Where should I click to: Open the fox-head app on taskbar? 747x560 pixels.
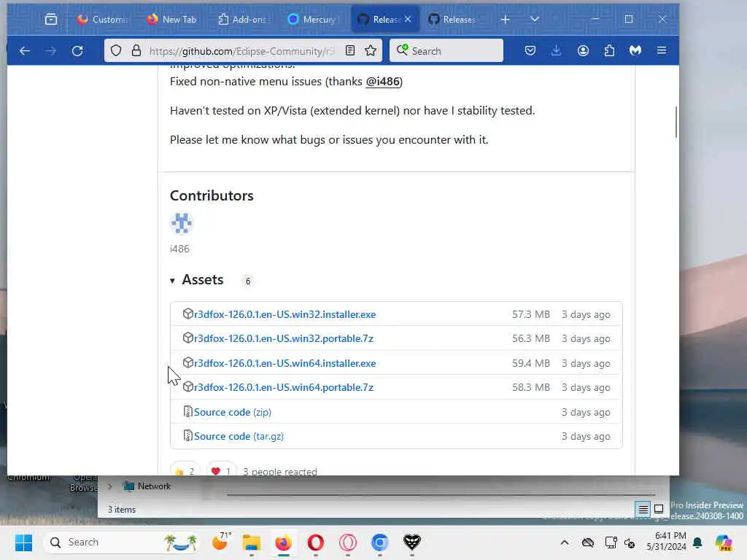click(x=412, y=542)
